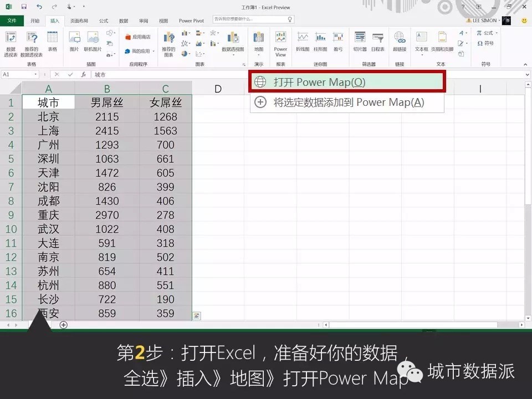532x399 pixels.
Task: Insert a picture (图片)
Action: point(74,42)
